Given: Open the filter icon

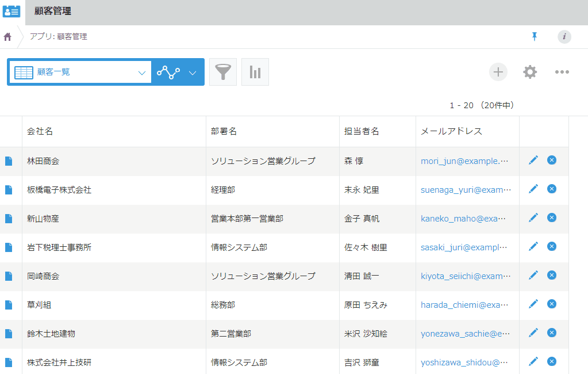Looking at the screenshot, I should [222, 71].
